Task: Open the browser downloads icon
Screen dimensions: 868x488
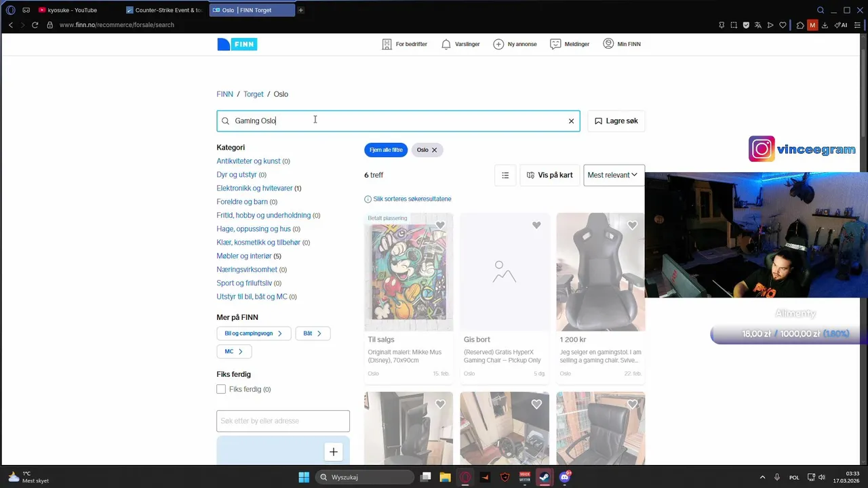Action: pyautogui.click(x=825, y=25)
